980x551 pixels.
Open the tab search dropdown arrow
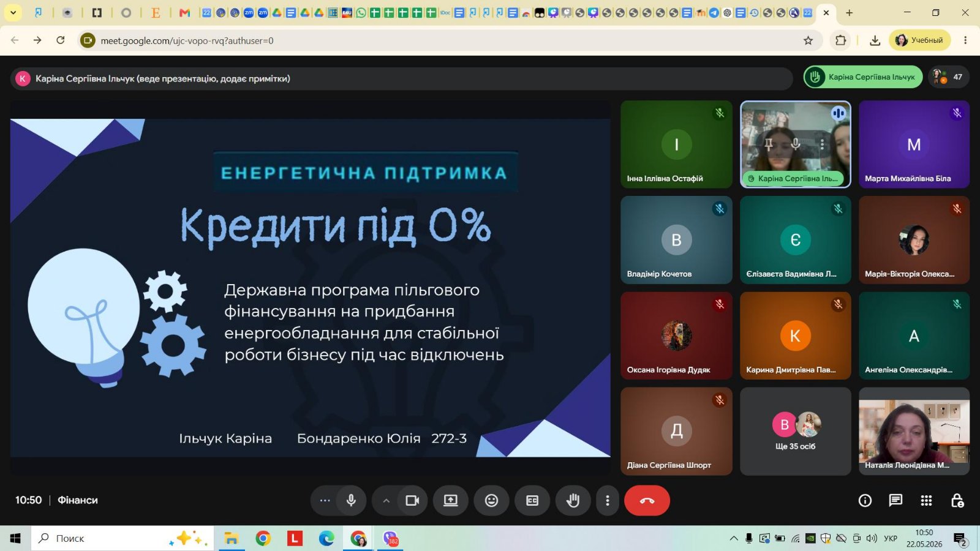13,12
